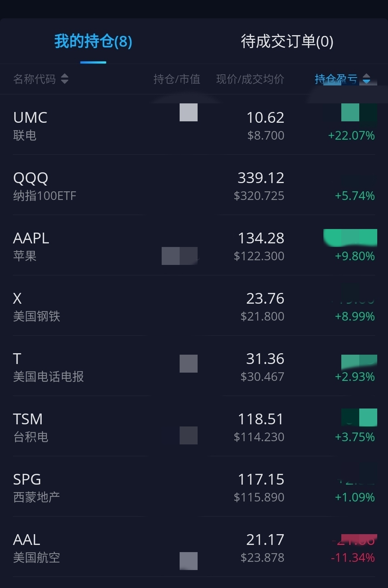The height and width of the screenshot is (588, 388).
Task: Open QQQ 纳指100ETF holding
Action: tap(45, 186)
